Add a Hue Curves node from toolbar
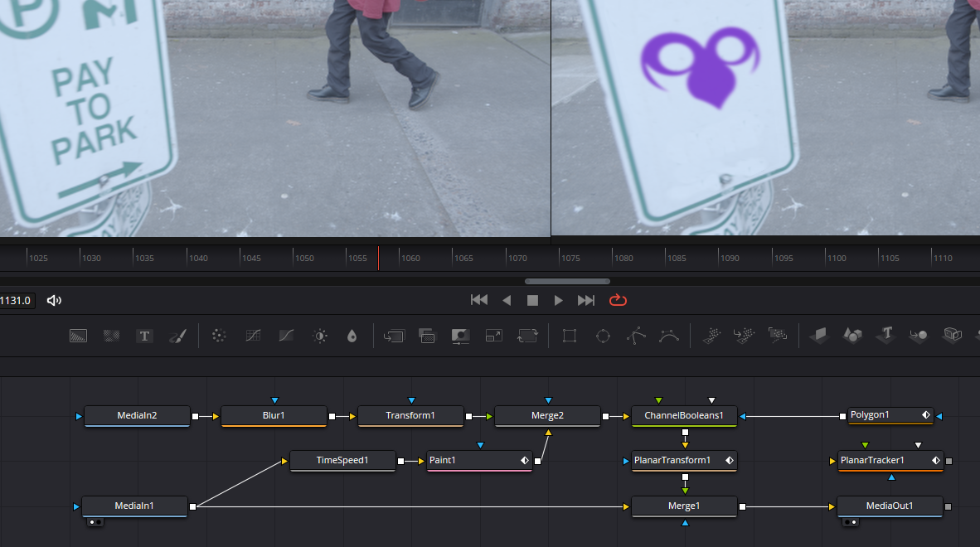Viewport: 980px width, 547px height. click(x=286, y=336)
